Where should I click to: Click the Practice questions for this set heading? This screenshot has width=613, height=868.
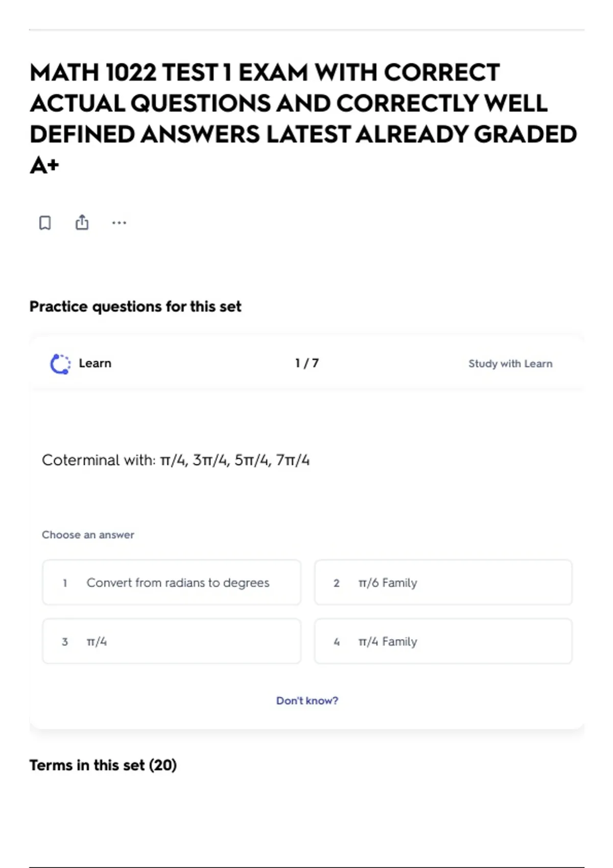(135, 306)
